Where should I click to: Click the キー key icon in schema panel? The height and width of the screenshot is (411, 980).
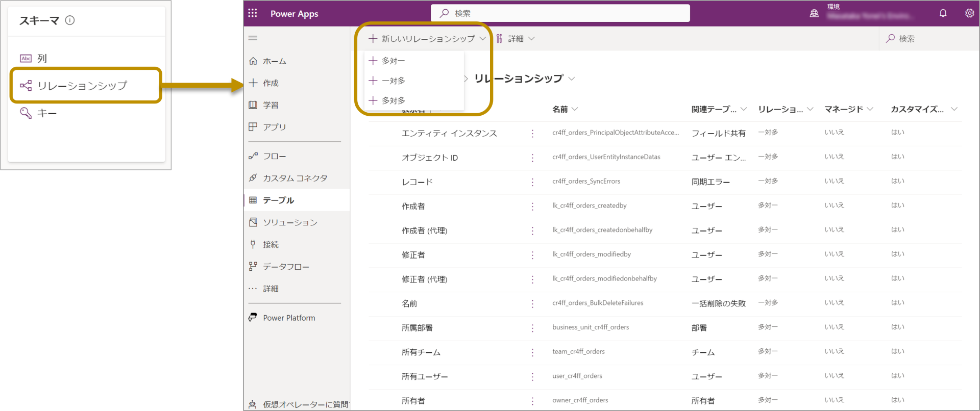26,113
